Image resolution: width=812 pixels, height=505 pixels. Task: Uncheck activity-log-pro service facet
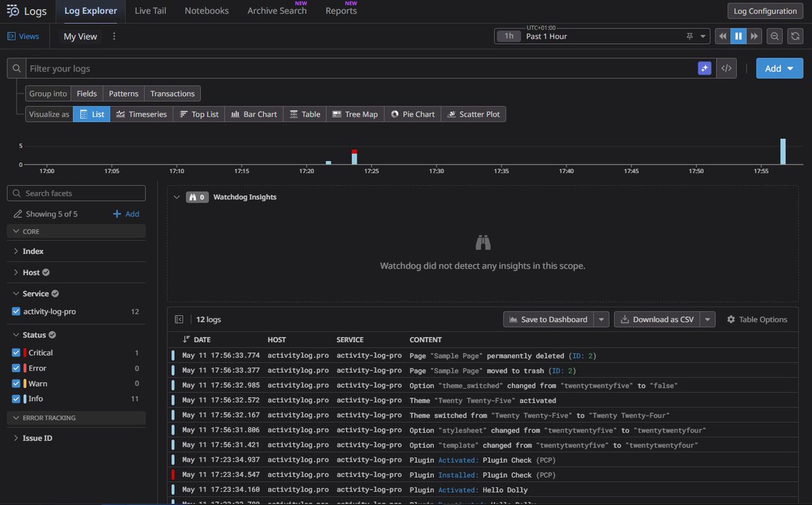16,312
